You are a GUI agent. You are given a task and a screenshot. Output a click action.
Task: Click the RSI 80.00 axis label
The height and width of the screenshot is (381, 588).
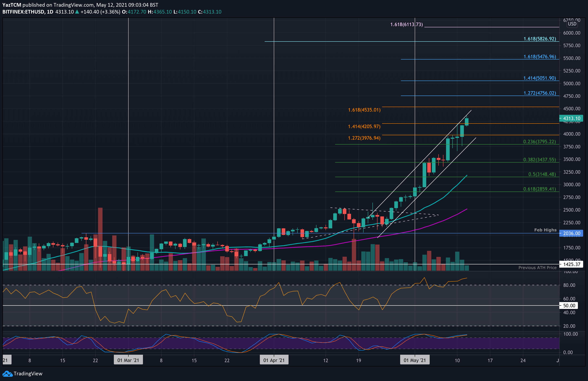coord(569,285)
